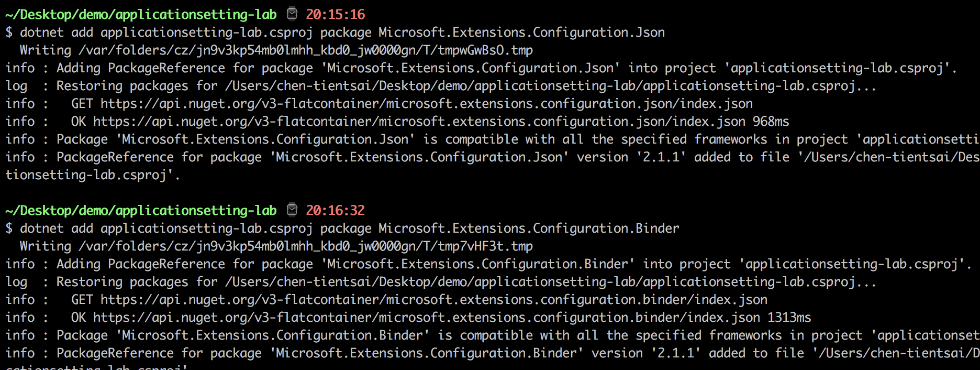Click the 20:15:16 timestamp
Viewport: 980px width, 370px height.
pos(336,14)
